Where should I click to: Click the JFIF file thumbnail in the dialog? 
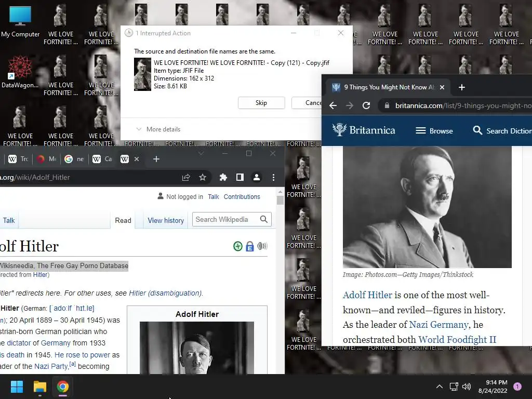click(142, 74)
